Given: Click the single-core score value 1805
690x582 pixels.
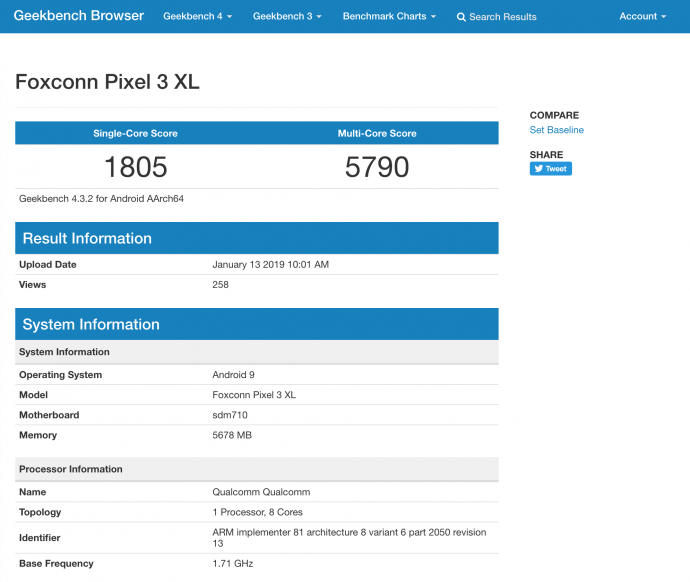Looking at the screenshot, I should pos(136,167).
